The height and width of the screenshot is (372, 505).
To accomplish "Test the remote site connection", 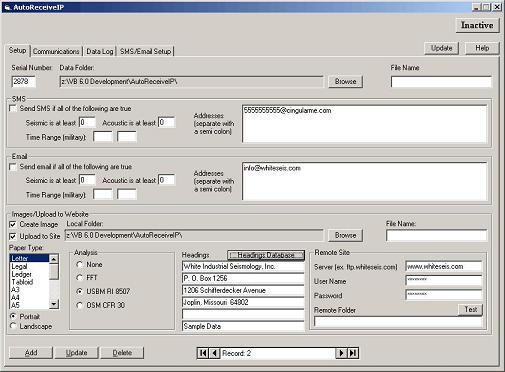I will (x=471, y=309).
